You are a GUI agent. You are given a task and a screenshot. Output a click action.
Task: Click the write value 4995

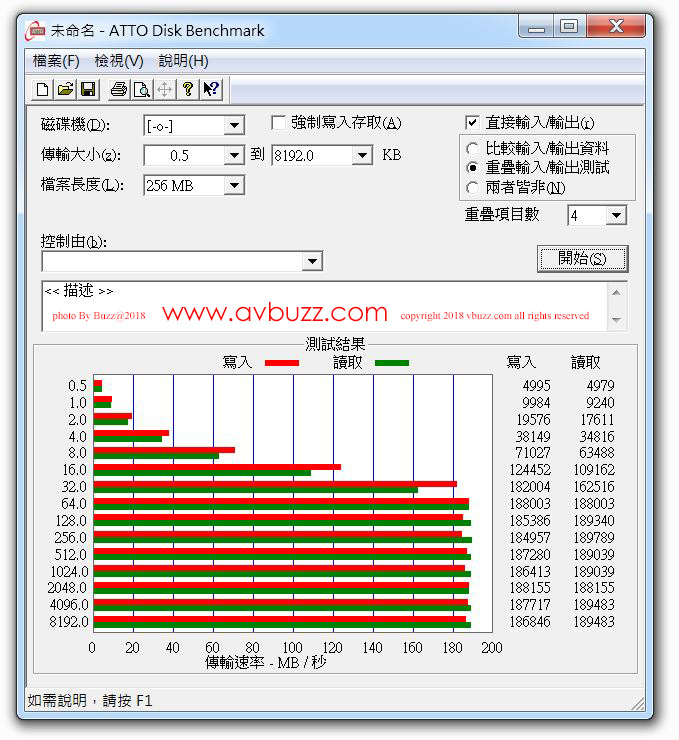pyautogui.click(x=536, y=386)
